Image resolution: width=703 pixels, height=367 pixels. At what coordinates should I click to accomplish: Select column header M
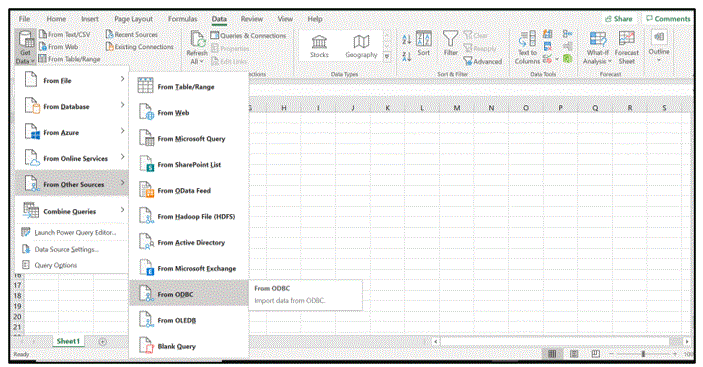456,108
